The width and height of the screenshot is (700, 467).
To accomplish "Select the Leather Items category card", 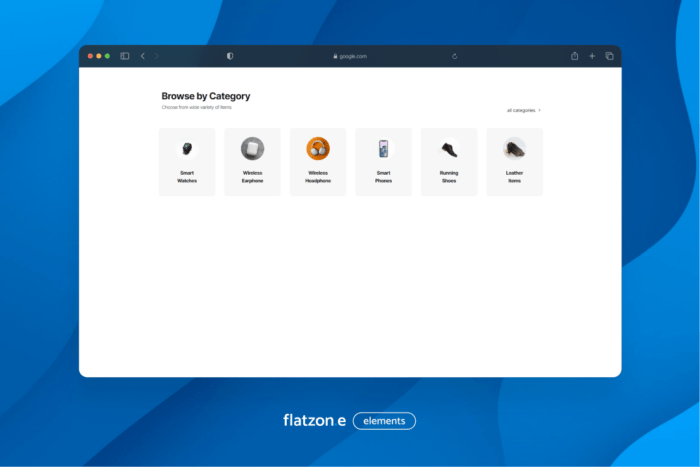I will 514,162.
